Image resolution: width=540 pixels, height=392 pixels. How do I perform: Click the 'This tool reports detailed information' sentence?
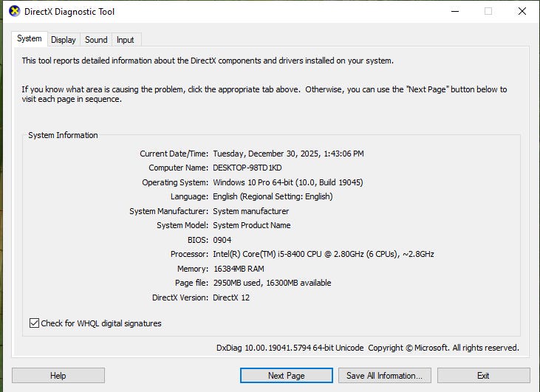(x=208, y=61)
